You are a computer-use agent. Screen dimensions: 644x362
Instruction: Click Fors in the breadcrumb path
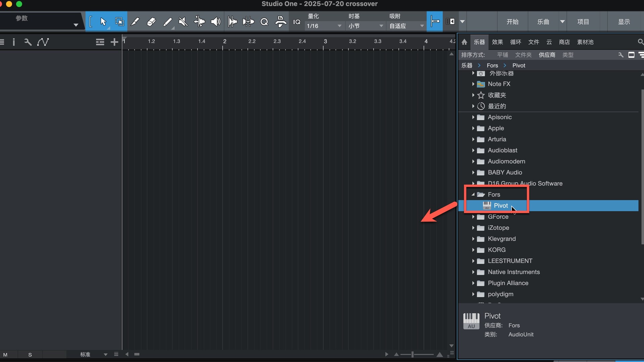pyautogui.click(x=492, y=65)
